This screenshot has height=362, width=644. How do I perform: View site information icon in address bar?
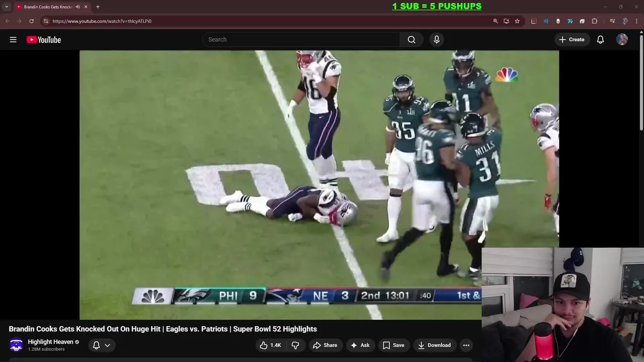point(46,21)
